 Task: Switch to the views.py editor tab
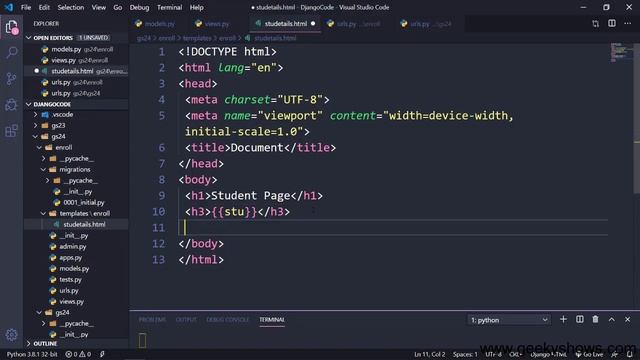pos(217,24)
